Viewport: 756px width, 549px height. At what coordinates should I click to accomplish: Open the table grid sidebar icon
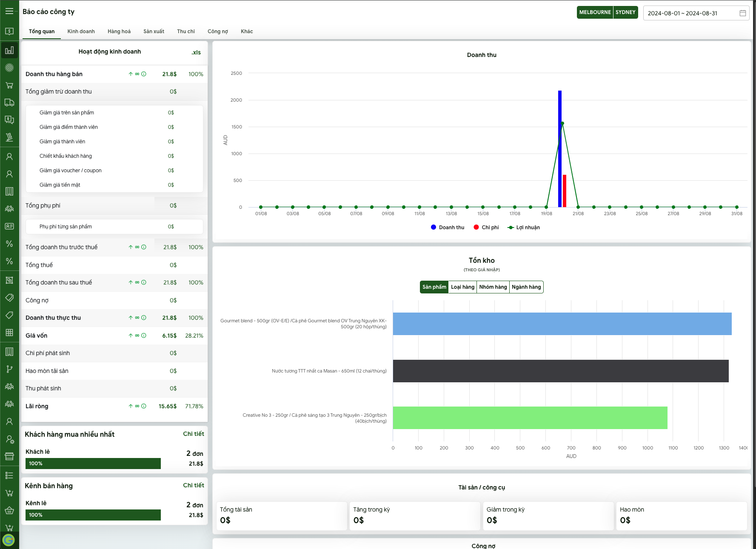[x=9, y=333]
